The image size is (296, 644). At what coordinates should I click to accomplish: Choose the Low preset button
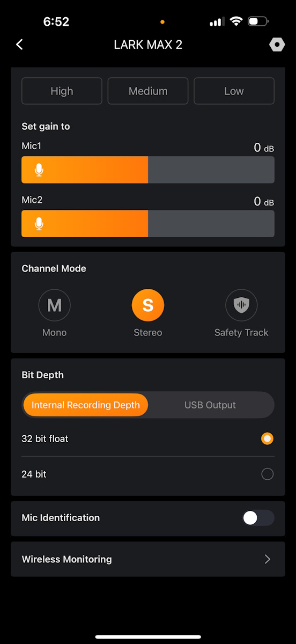coord(234,91)
